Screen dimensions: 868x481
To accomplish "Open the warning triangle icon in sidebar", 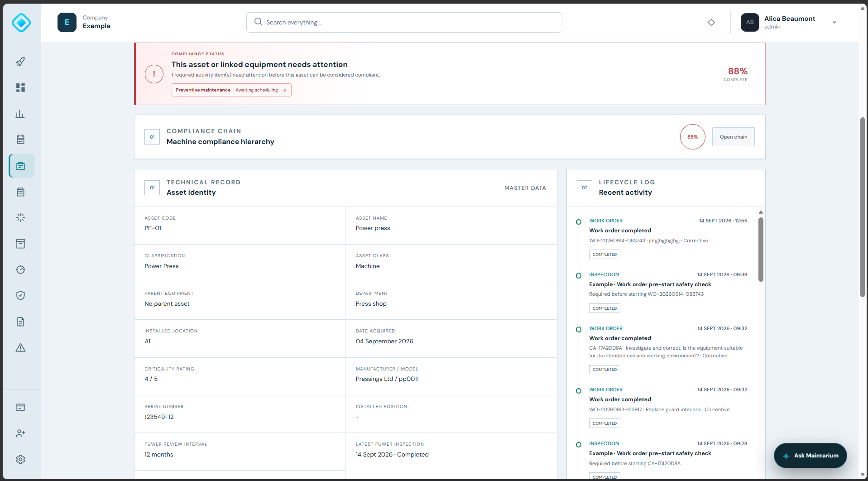I will pos(20,347).
